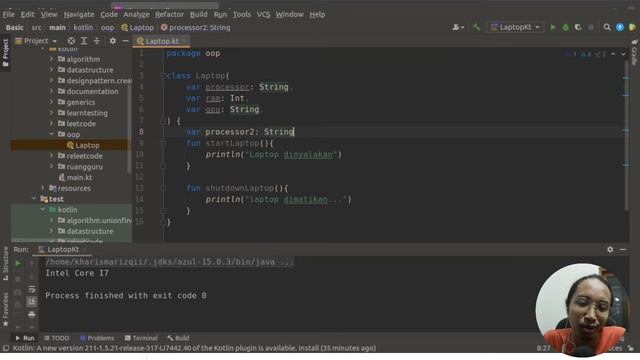
Task: Open the Navigate menu
Action: (79, 14)
